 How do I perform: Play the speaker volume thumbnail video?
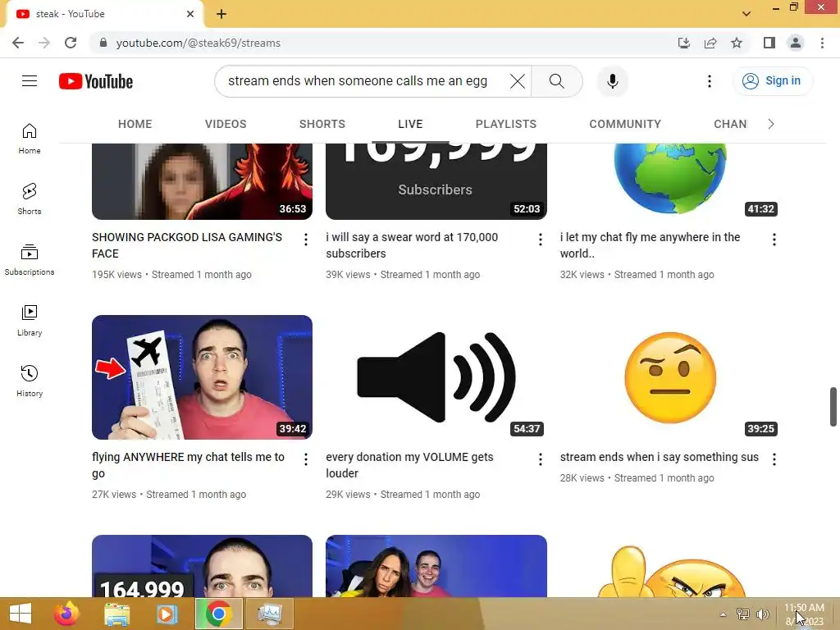click(436, 377)
